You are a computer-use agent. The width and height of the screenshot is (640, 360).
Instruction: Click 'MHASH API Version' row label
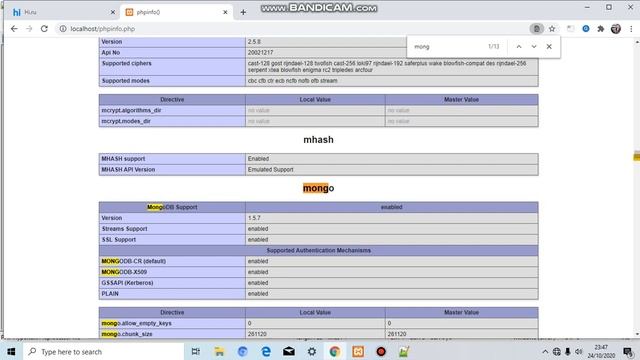pos(128,169)
